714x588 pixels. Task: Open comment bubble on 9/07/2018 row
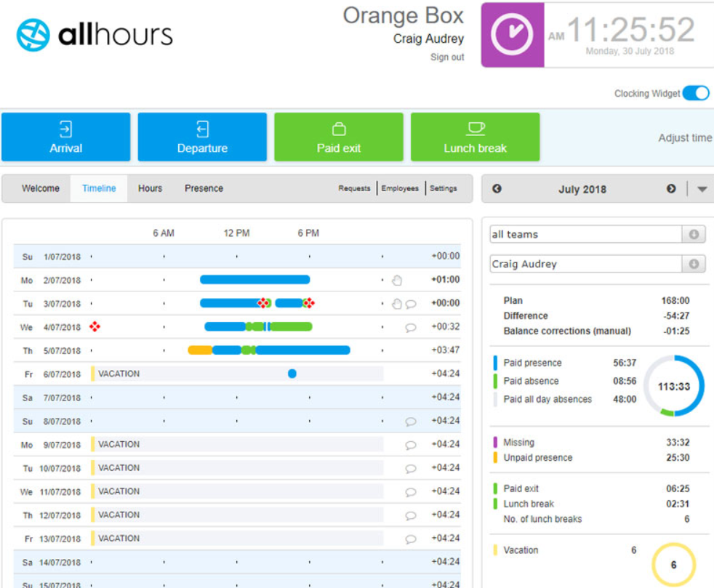click(x=411, y=445)
